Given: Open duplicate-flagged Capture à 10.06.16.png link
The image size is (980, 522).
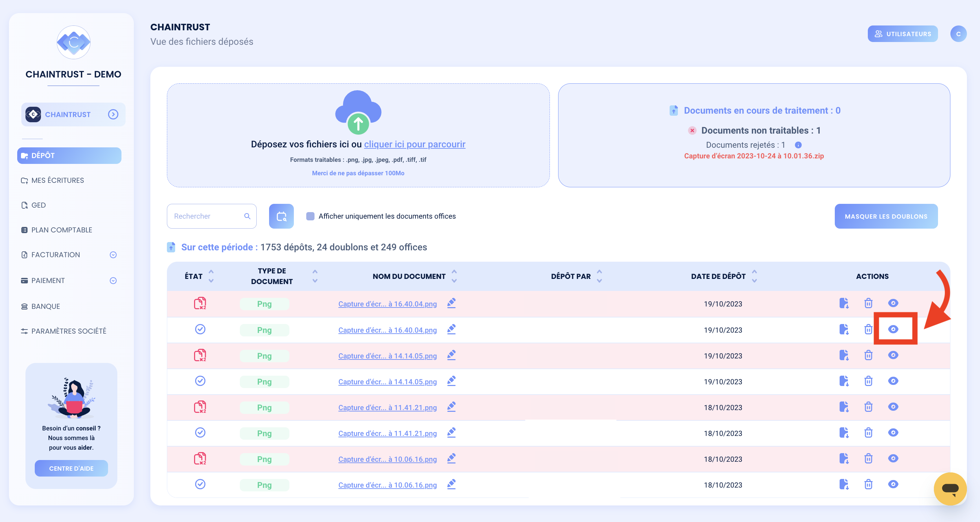Looking at the screenshot, I should click(x=387, y=459).
